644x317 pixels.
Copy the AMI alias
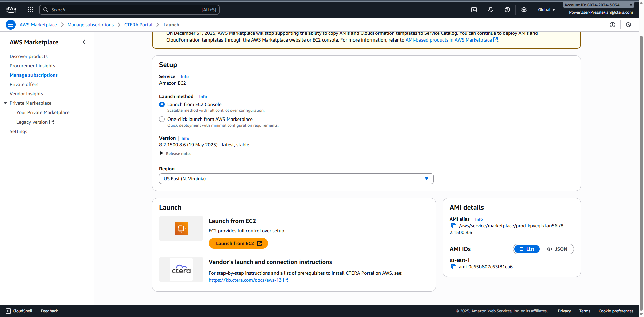454,226
